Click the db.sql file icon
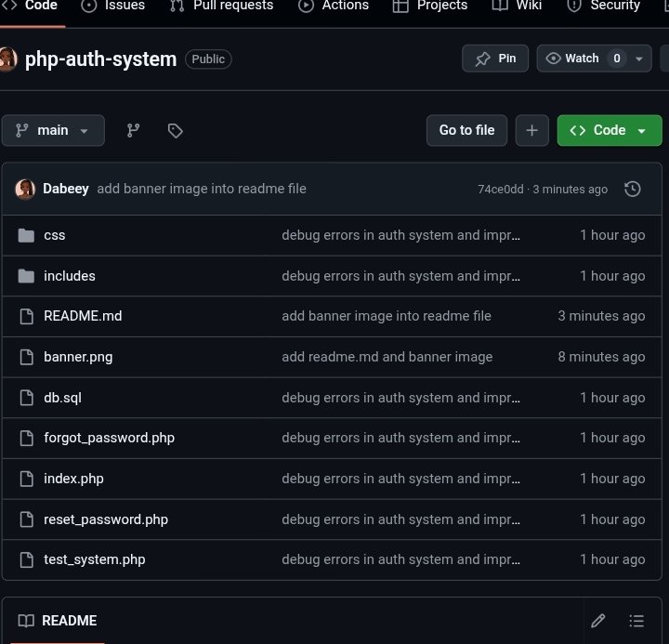The height and width of the screenshot is (644, 669). 26,398
